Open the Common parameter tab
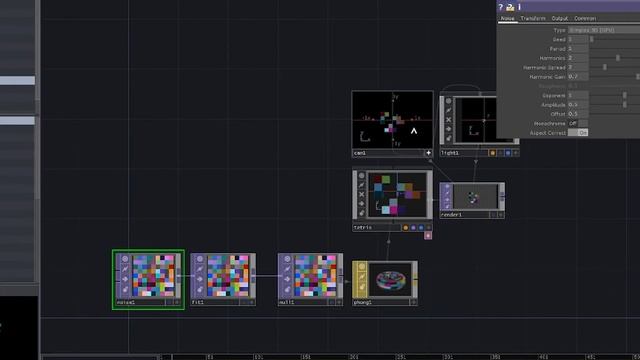 [585, 18]
